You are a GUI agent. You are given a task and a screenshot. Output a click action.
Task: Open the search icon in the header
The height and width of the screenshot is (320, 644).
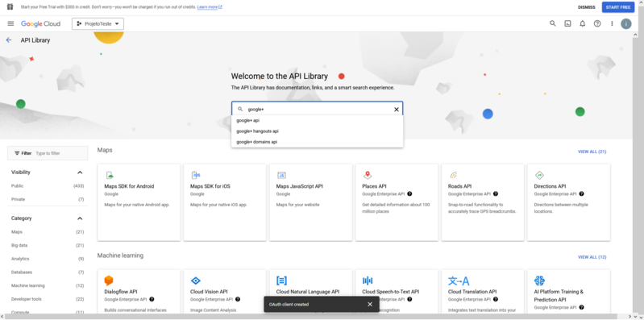click(552, 24)
